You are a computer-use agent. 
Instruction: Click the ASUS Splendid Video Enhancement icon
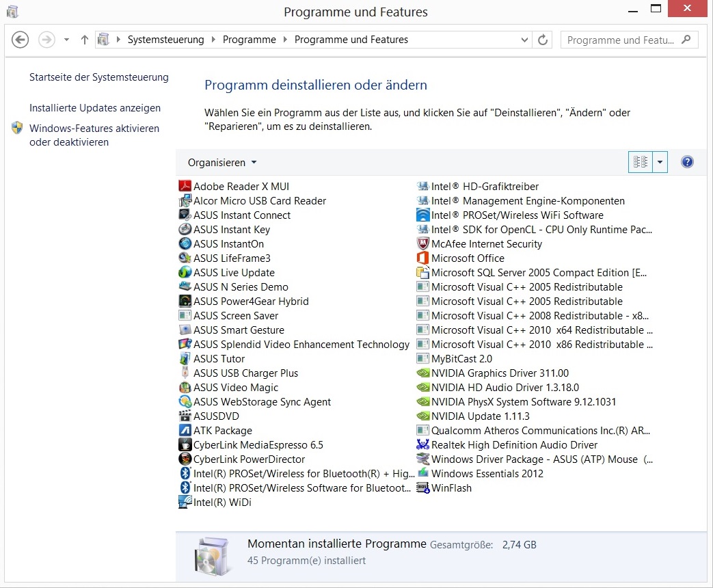click(x=185, y=344)
